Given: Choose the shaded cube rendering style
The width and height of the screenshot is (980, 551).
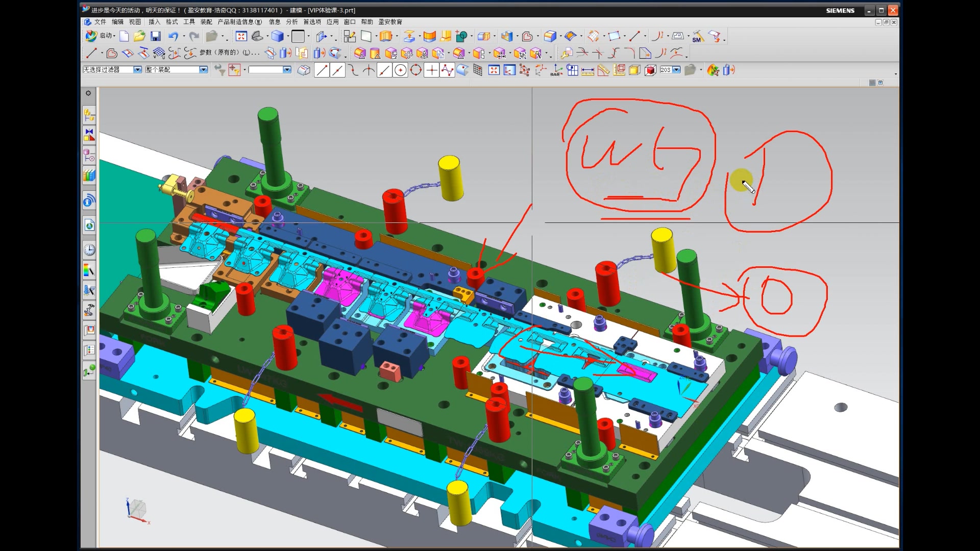Looking at the screenshot, I should pos(277,36).
